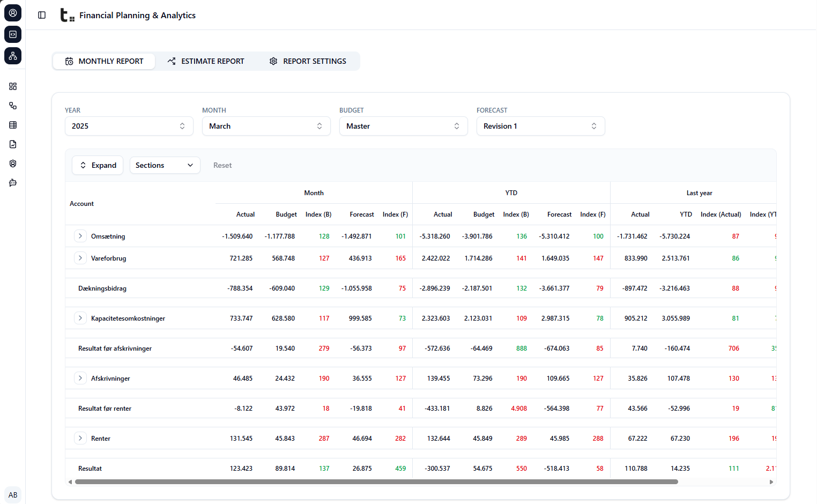Expand the Omsætning row

[x=80, y=236]
